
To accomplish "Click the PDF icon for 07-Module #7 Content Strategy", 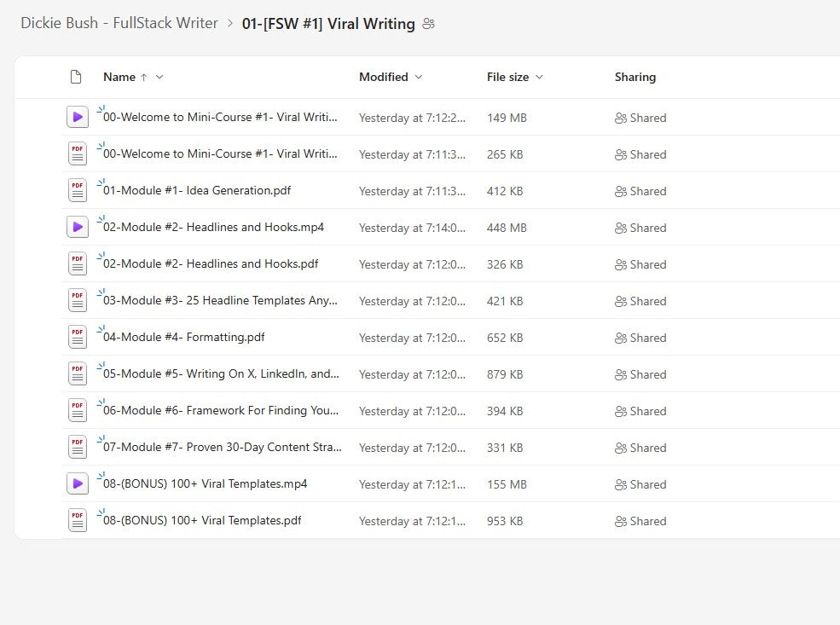I will pyautogui.click(x=77, y=447).
